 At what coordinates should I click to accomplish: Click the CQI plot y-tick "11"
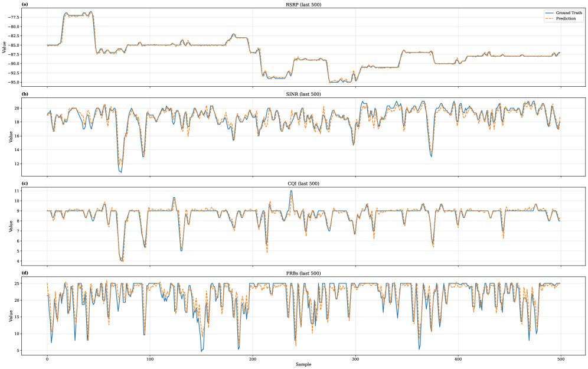(x=17, y=191)
